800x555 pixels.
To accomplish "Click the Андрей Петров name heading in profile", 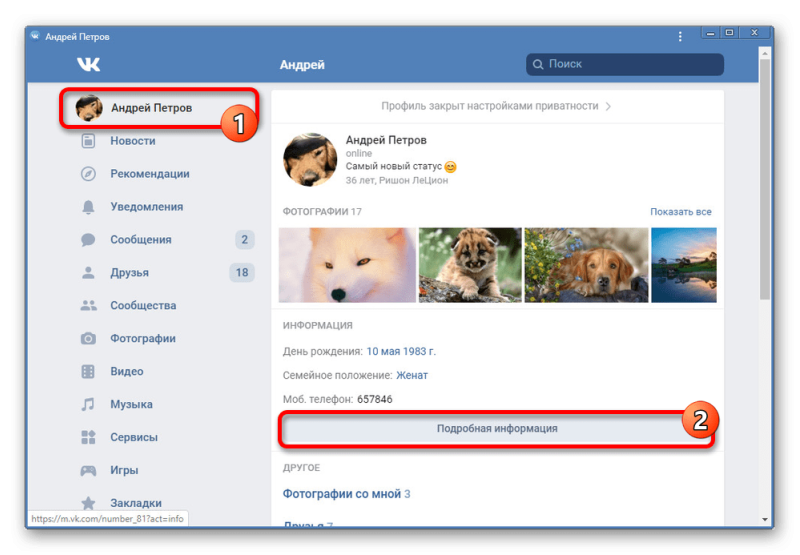I will [386, 140].
